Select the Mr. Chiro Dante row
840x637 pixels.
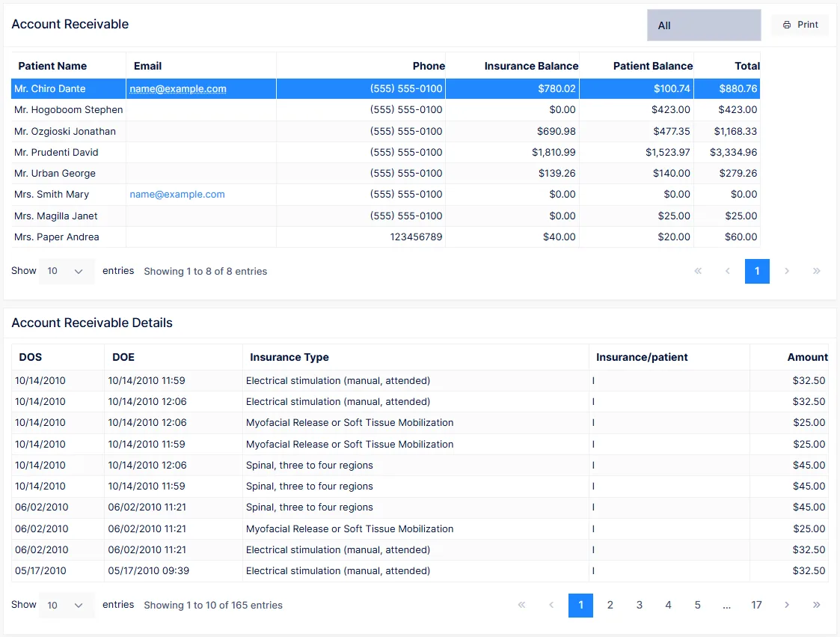[386, 88]
